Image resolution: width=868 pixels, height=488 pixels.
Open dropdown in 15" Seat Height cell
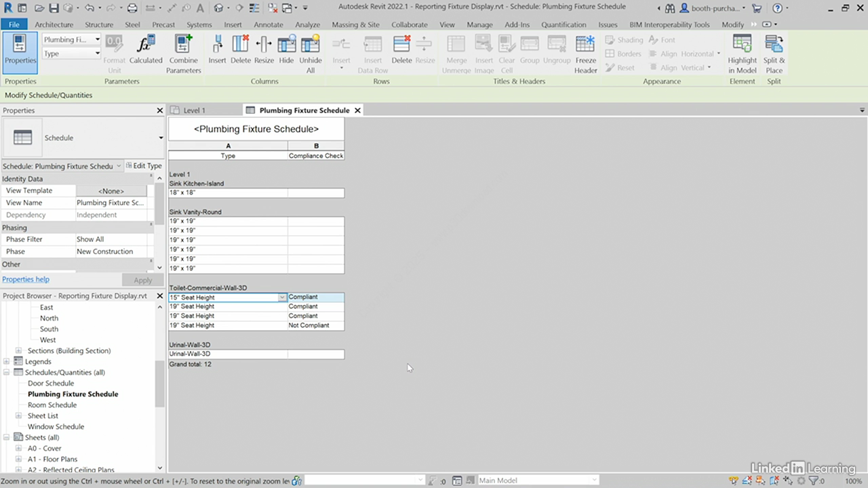tap(282, 297)
